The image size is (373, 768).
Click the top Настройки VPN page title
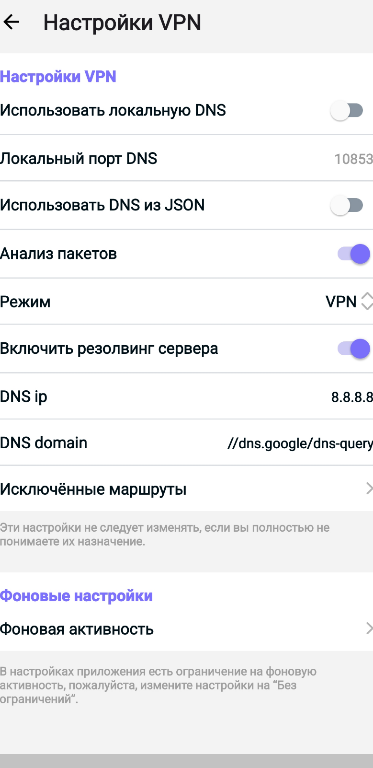[x=122, y=23]
